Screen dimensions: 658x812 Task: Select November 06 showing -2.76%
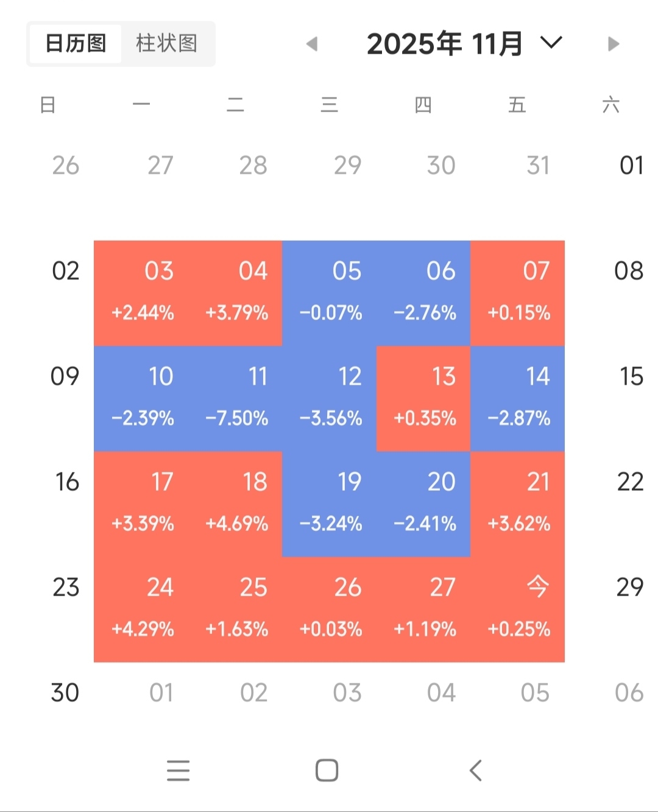click(x=423, y=293)
